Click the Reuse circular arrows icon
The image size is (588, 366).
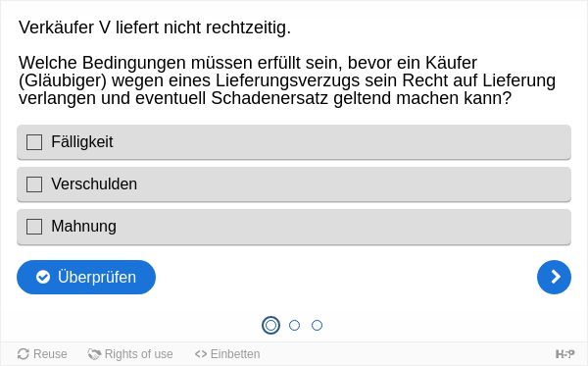[x=24, y=354]
